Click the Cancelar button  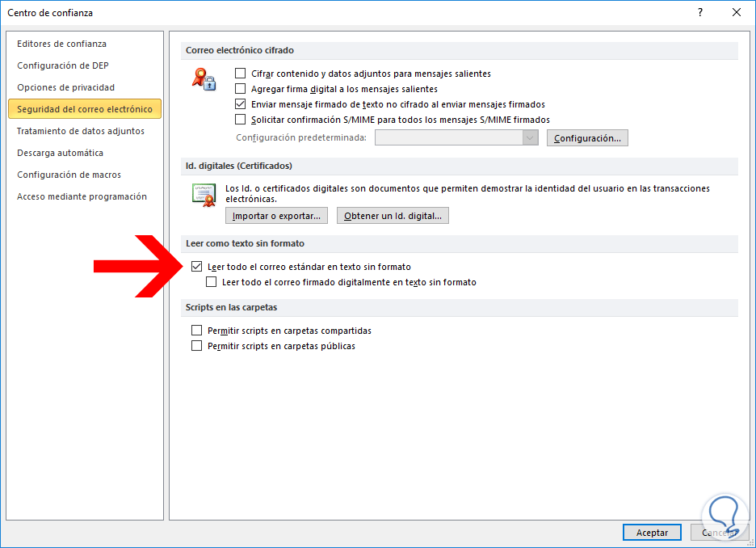720,533
